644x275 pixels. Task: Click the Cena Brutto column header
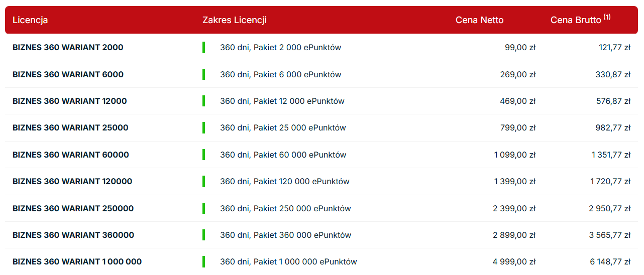click(x=576, y=20)
